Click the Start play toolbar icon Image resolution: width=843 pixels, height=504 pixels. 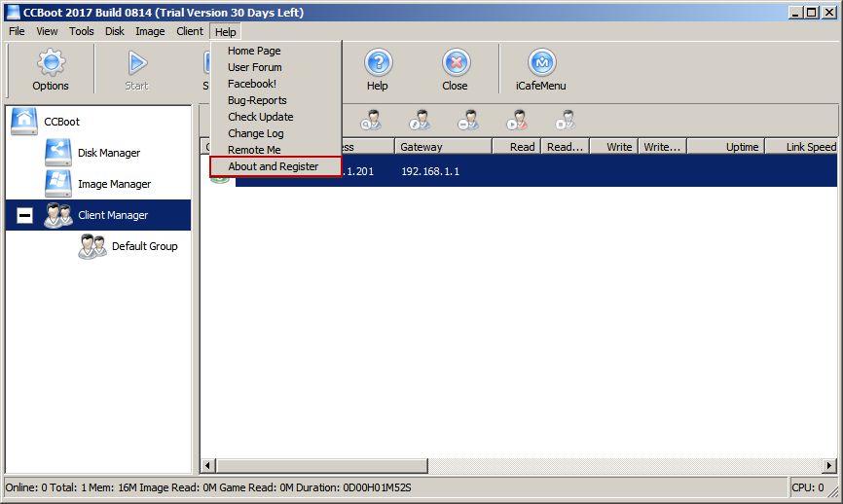(137, 63)
